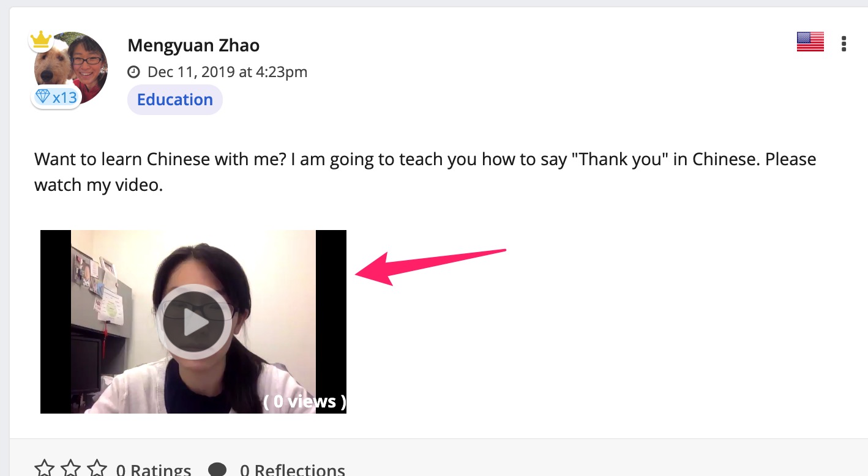
Task: Click the pink arrow annotation
Action: [x=431, y=266]
